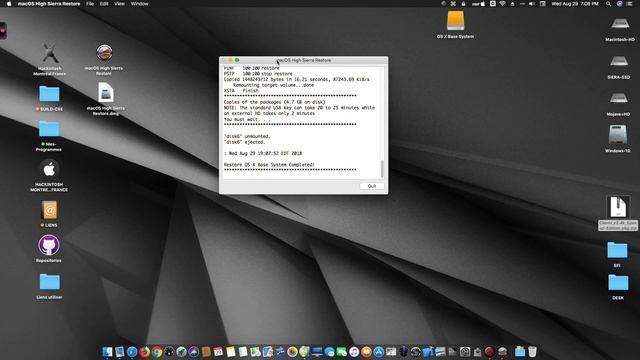
Task: Click the Quit button in restore window
Action: [x=371, y=186]
